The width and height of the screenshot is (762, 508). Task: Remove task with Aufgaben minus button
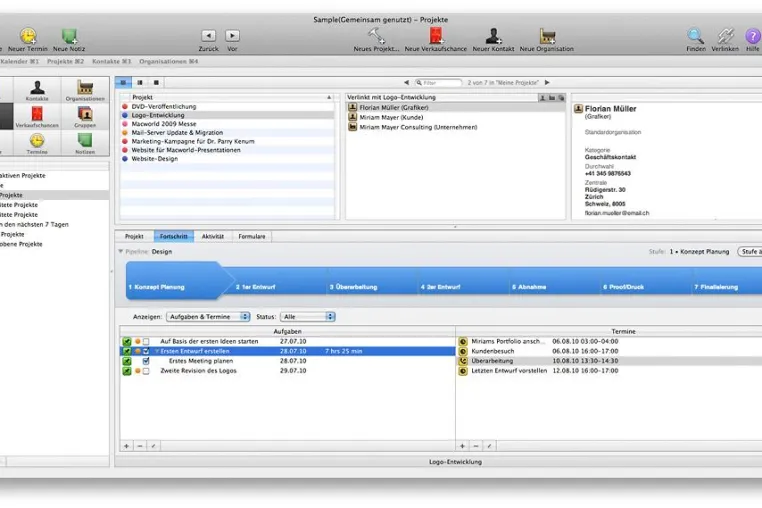pos(140,446)
